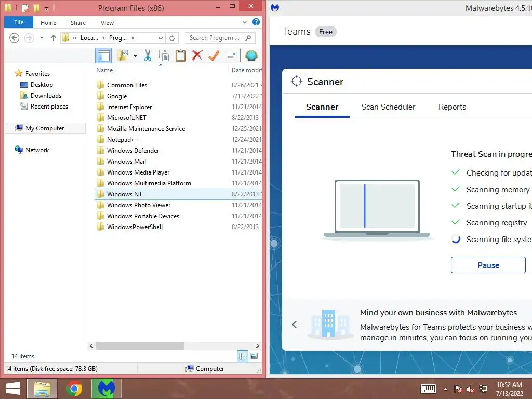
Task: Expand the ribbon with the chevron
Action: [245, 22]
